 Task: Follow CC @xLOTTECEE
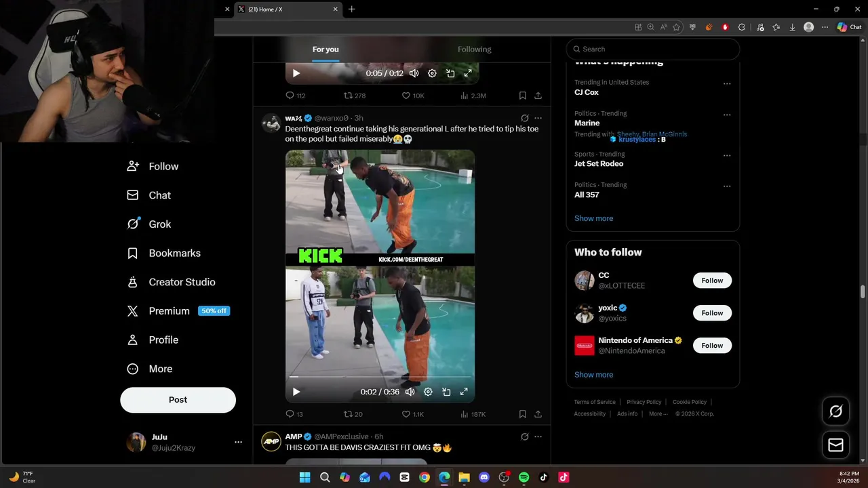coord(712,281)
